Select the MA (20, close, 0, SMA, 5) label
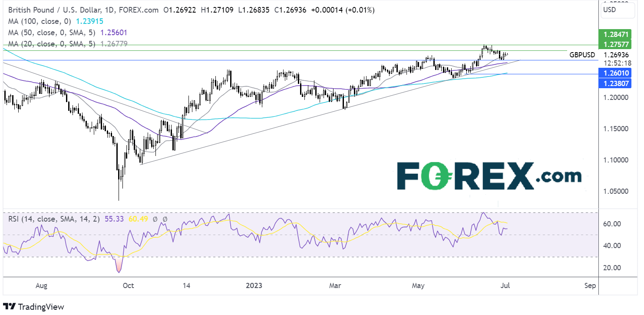This screenshot has height=315, width=644. pyautogui.click(x=51, y=44)
